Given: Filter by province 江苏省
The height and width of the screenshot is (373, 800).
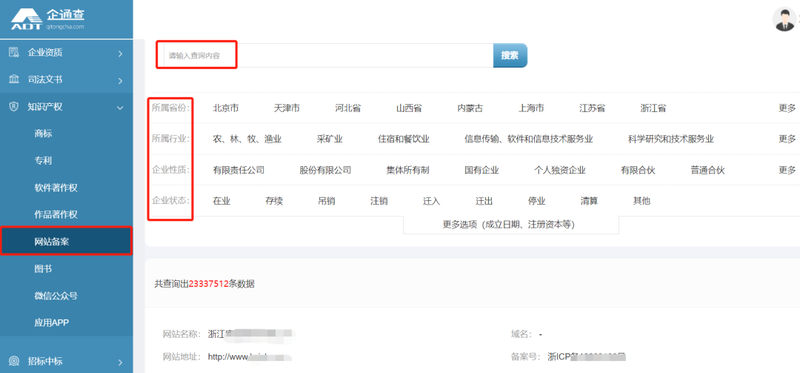Looking at the screenshot, I should 592,108.
